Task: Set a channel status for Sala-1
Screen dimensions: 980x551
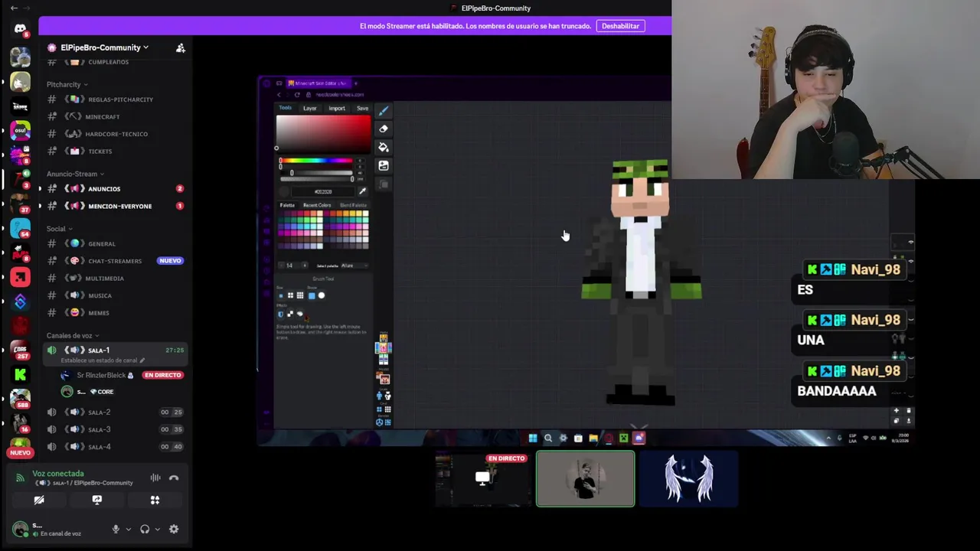Action: (x=103, y=360)
